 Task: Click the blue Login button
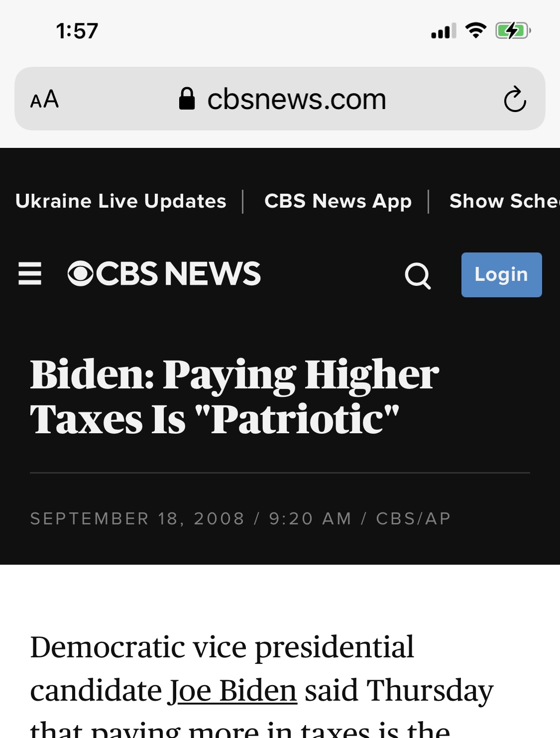click(502, 275)
